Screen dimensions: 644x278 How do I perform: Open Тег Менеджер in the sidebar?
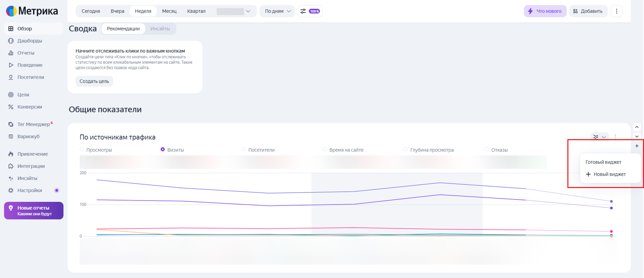[34, 124]
